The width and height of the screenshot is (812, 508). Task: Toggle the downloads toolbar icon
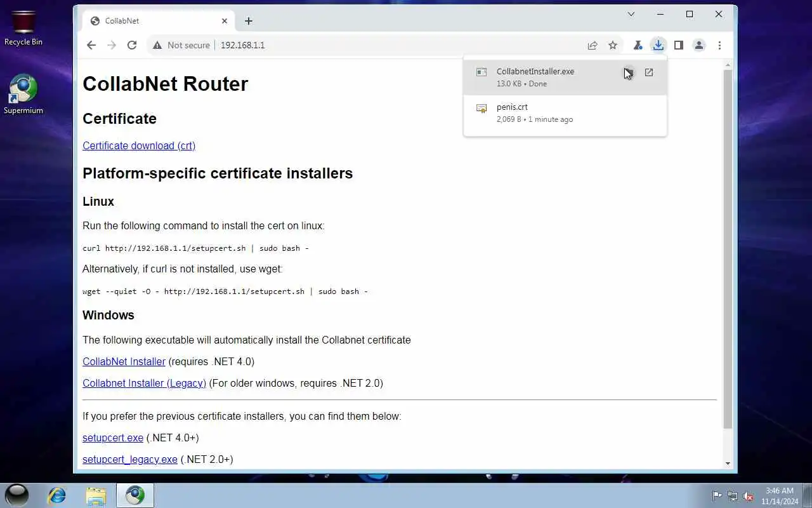(x=658, y=45)
